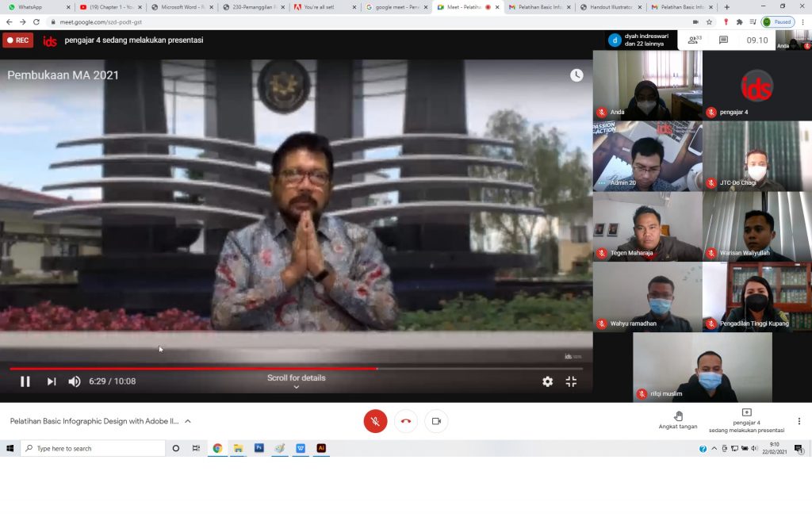Toggle the microphone mute button
Image resolution: width=812 pixels, height=521 pixels.
[x=375, y=421]
